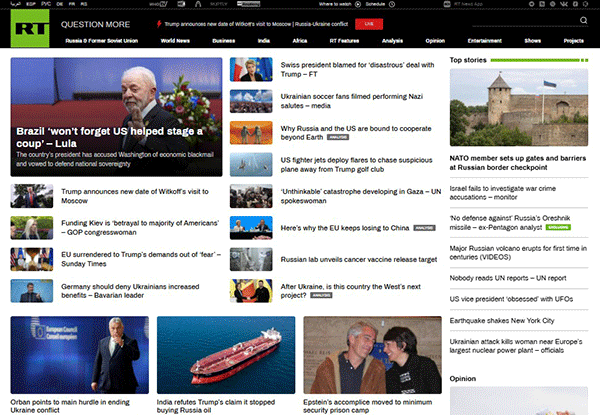Click the Trump thumbnail beside the Witkoff headline

click(32, 196)
